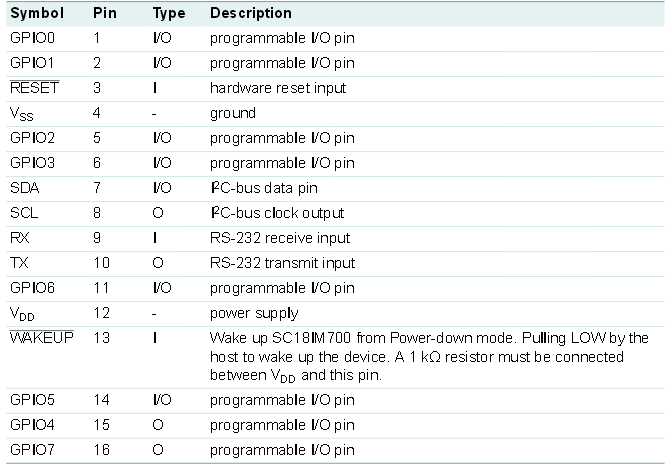Select the 'ground' description text

233,113
